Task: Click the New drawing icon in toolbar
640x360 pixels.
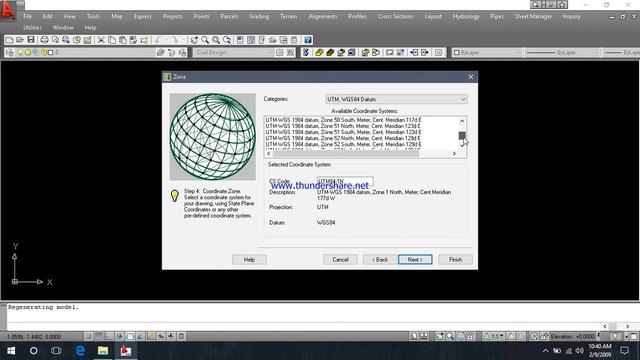Action: pos(9,40)
